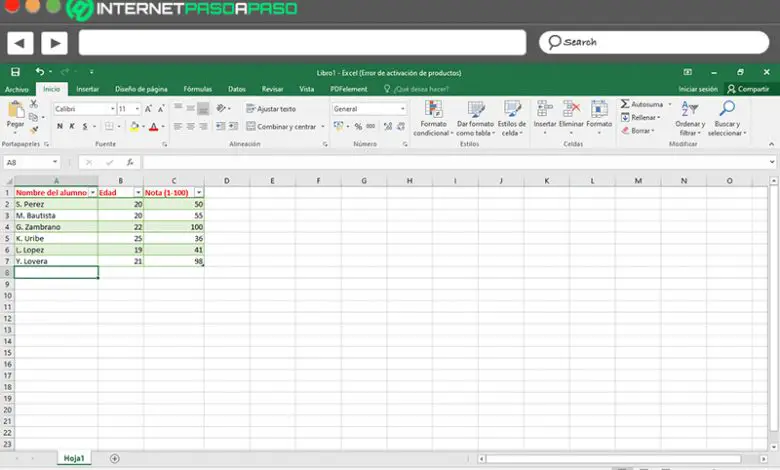The height and width of the screenshot is (470, 780).
Task: Click the Autosuma sigma button
Action: click(x=642, y=104)
